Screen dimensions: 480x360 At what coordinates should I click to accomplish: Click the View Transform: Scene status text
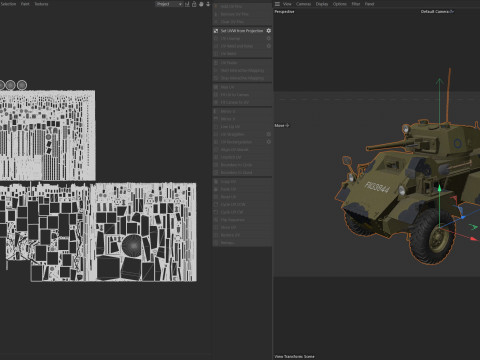point(294,356)
